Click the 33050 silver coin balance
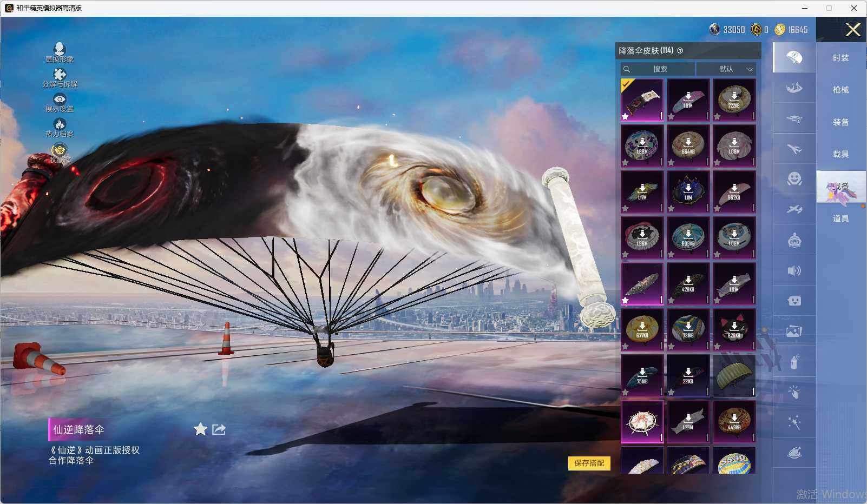 [727, 30]
